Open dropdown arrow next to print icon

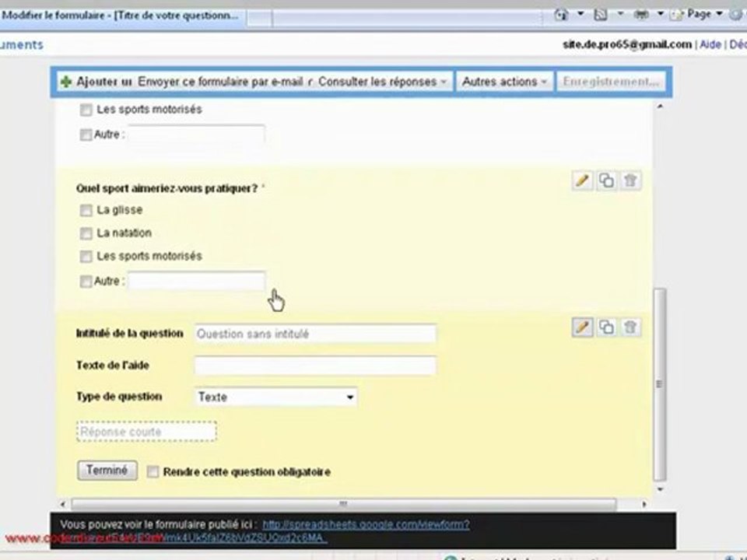point(661,14)
